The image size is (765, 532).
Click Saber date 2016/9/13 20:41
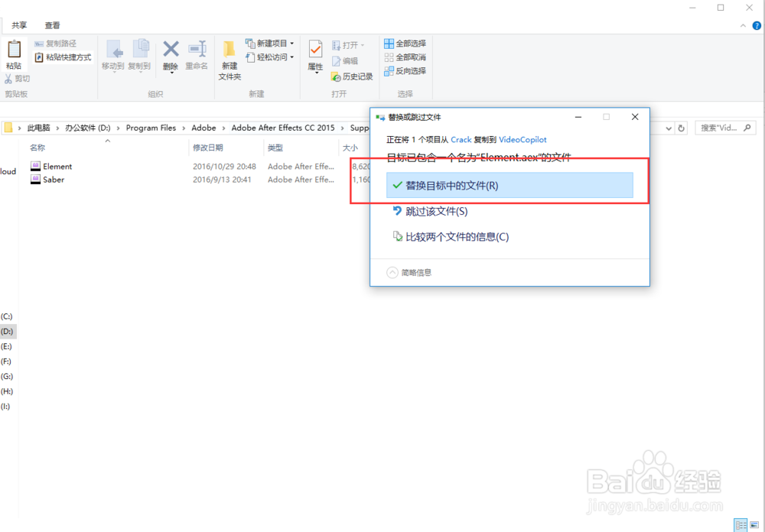tap(222, 180)
